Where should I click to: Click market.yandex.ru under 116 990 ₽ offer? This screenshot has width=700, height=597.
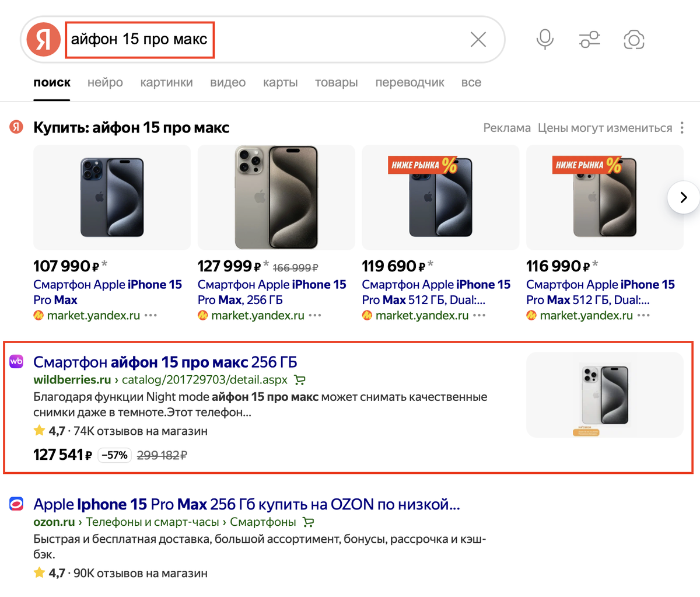tap(586, 316)
